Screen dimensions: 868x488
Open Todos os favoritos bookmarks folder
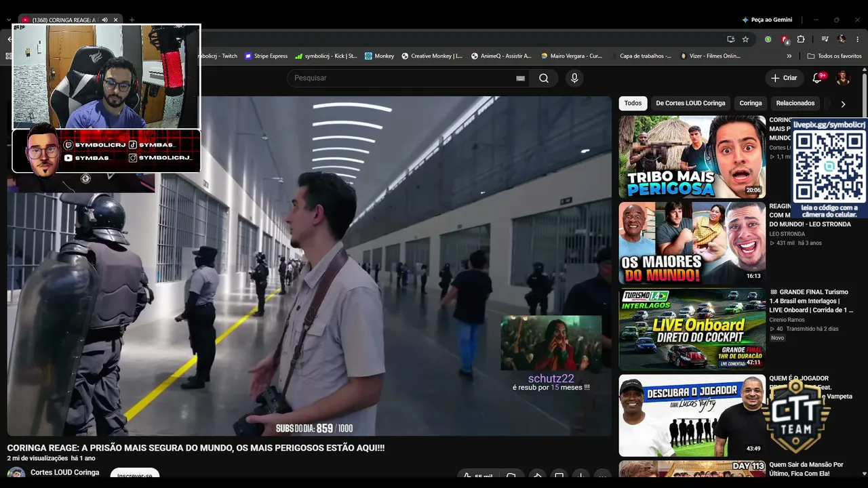[x=833, y=56]
